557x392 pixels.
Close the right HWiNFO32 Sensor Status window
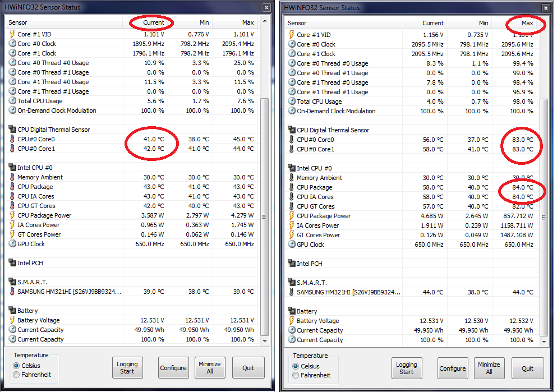tap(546, 8)
